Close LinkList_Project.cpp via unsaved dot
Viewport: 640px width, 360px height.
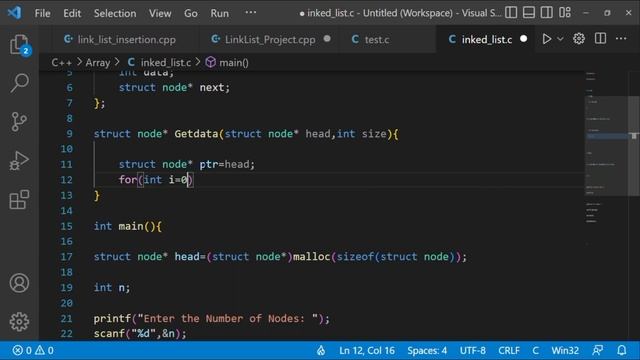[327, 39]
